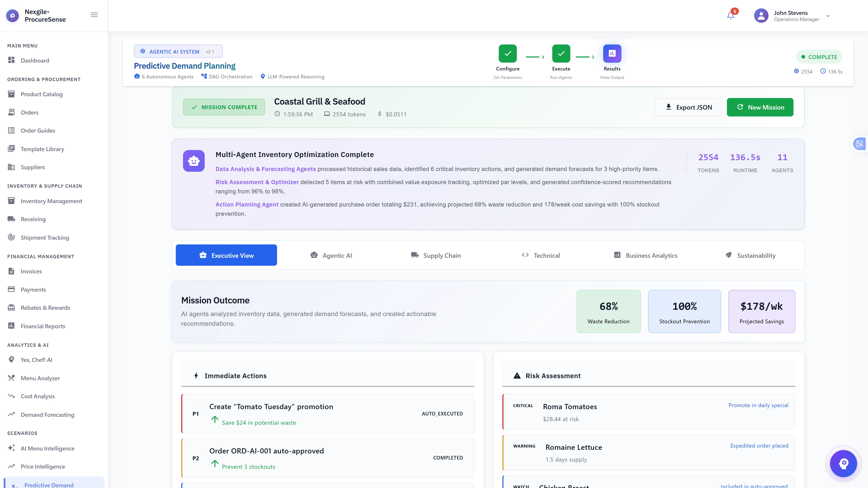Click the Results step in the pipeline
Image resolution: width=868 pixels, height=488 pixels.
coord(612,53)
